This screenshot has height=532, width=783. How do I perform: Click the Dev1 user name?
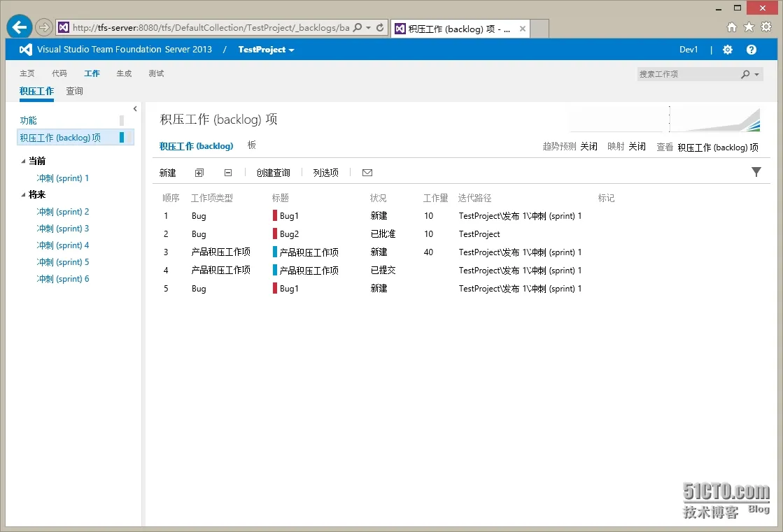[x=689, y=50]
